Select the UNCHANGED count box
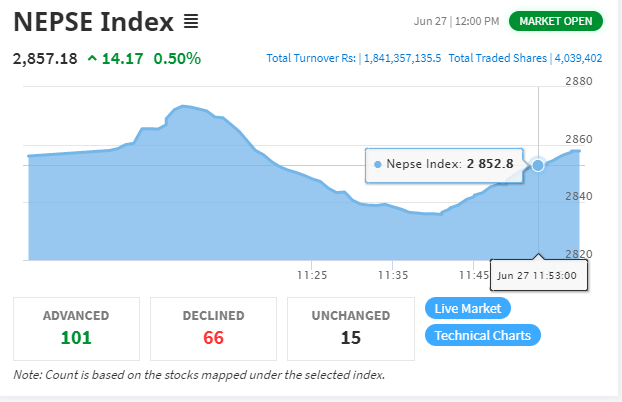This screenshot has height=402, width=622. (x=351, y=329)
